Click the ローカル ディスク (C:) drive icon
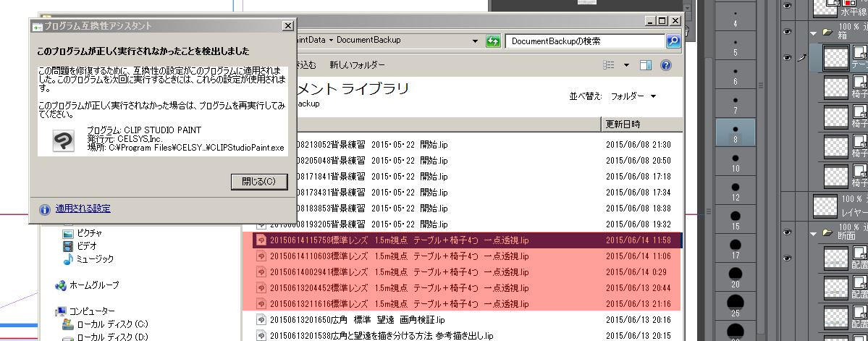The width and height of the screenshot is (868, 341). [x=68, y=324]
